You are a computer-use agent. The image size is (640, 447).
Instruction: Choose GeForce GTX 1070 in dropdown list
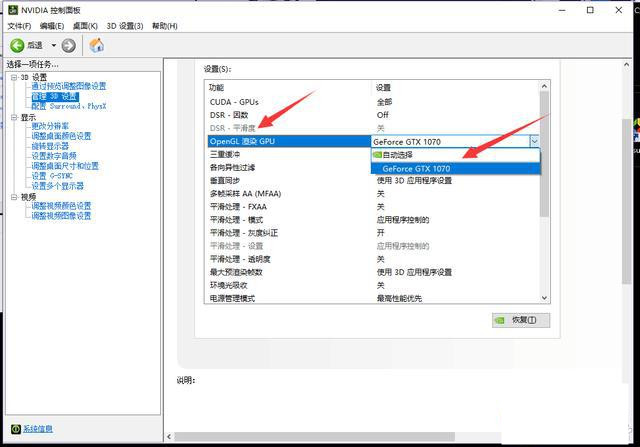point(455,169)
